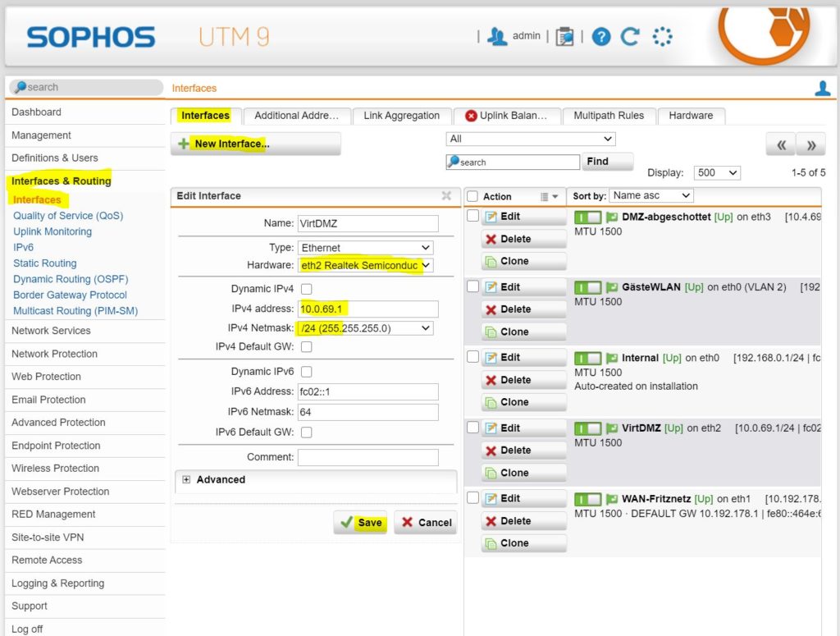This screenshot has width=840, height=636.
Task: Switch to the Hardware tab
Action: [x=691, y=115]
